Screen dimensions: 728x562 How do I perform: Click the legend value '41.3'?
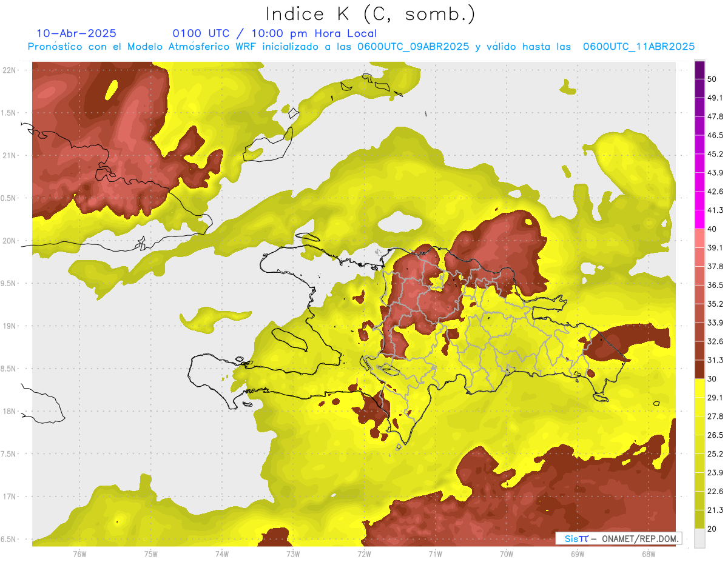[x=715, y=210]
